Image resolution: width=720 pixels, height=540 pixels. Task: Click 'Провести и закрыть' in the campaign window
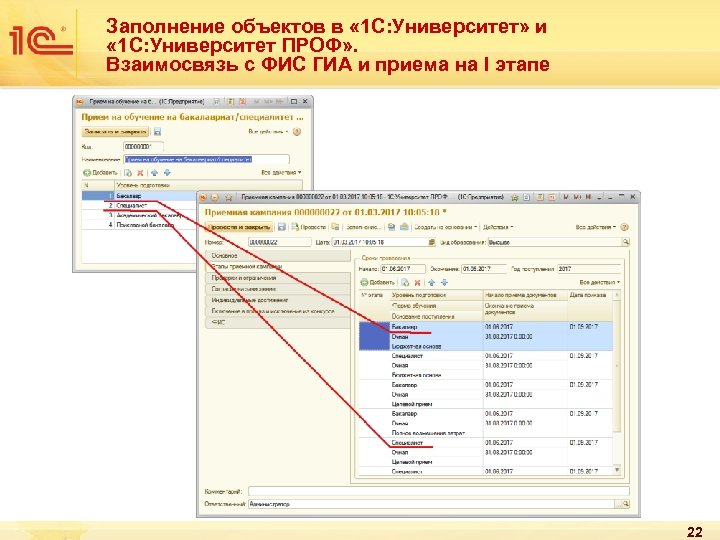(239, 227)
